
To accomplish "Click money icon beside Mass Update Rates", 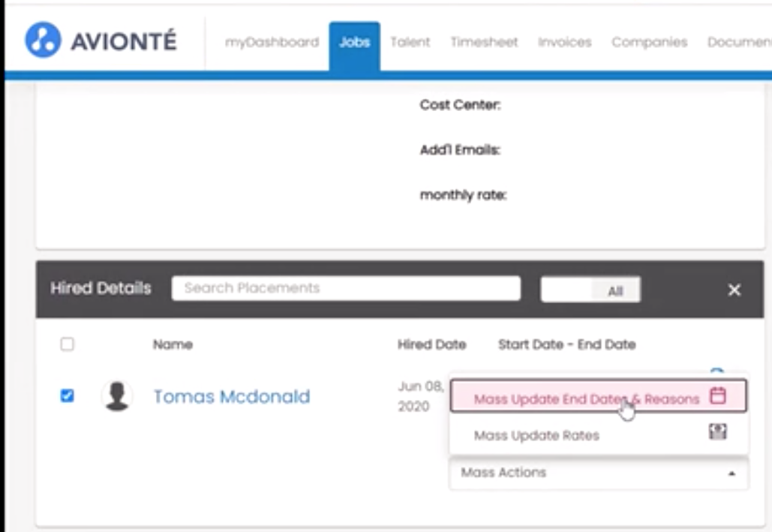I will pos(717,431).
